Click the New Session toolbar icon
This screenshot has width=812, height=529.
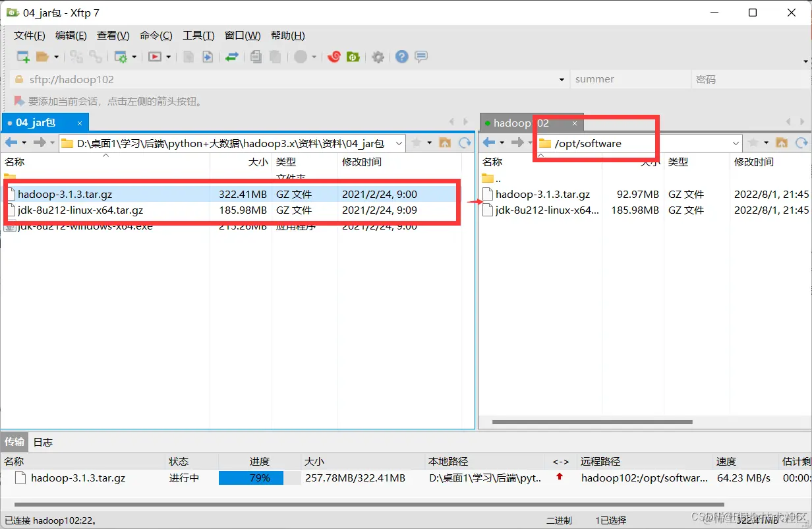point(23,57)
